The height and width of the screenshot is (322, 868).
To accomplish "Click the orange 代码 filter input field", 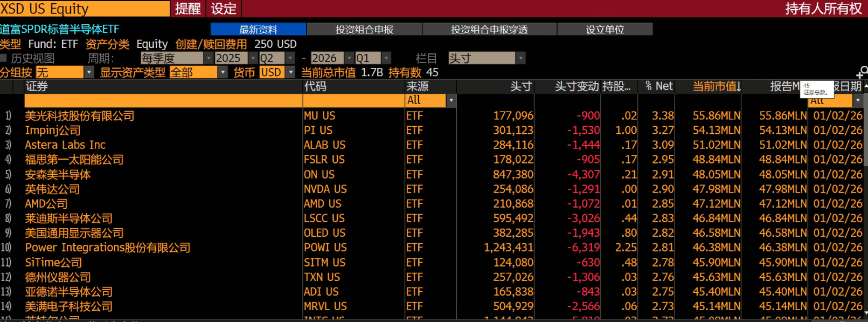I will click(354, 100).
